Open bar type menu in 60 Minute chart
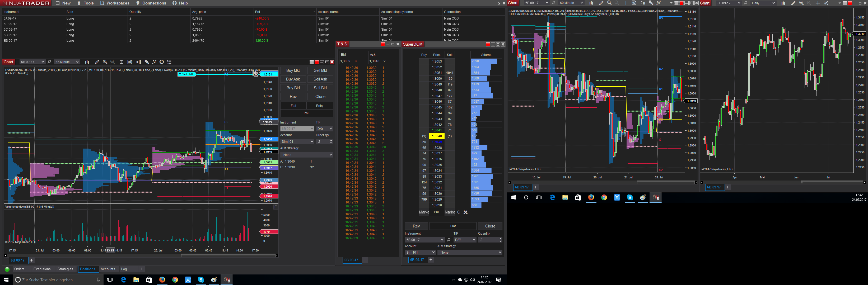 point(591,3)
